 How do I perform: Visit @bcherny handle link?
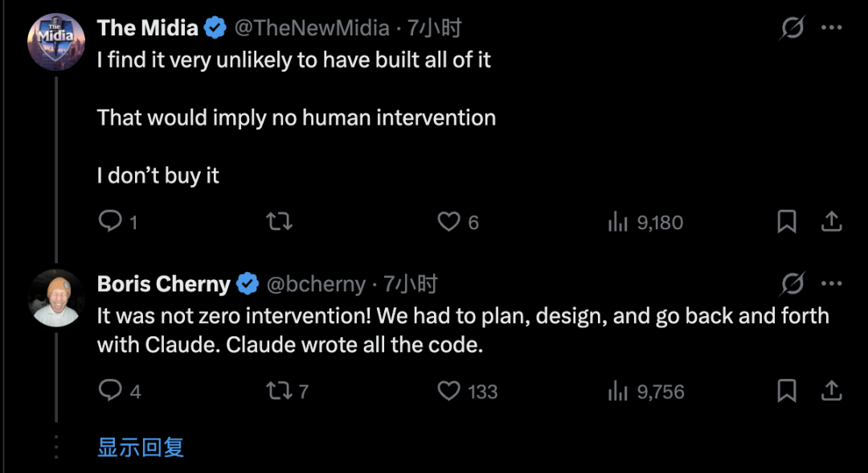(315, 284)
